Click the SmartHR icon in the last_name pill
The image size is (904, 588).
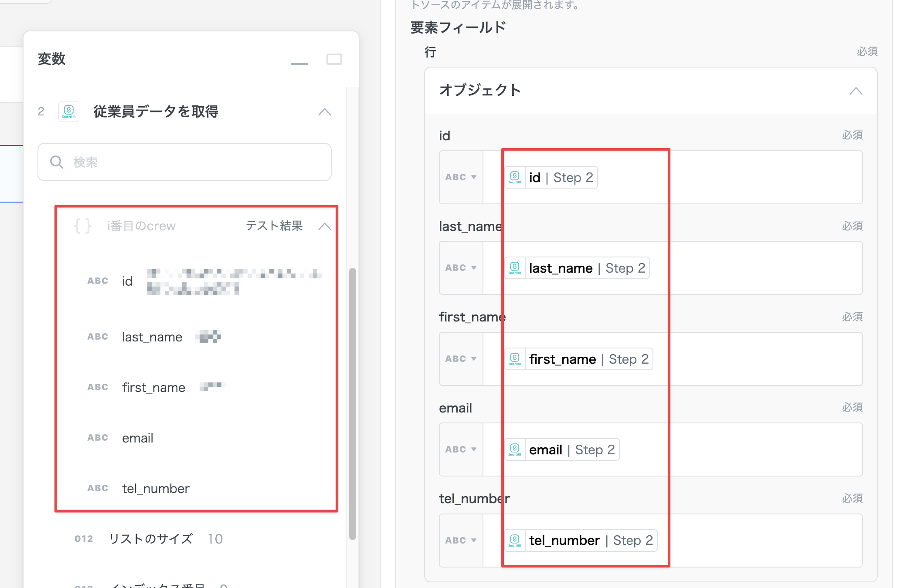pyautogui.click(x=515, y=268)
